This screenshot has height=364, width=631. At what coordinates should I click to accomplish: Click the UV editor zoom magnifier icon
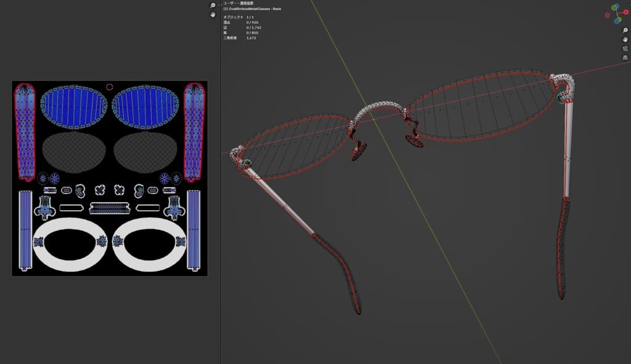213,5
